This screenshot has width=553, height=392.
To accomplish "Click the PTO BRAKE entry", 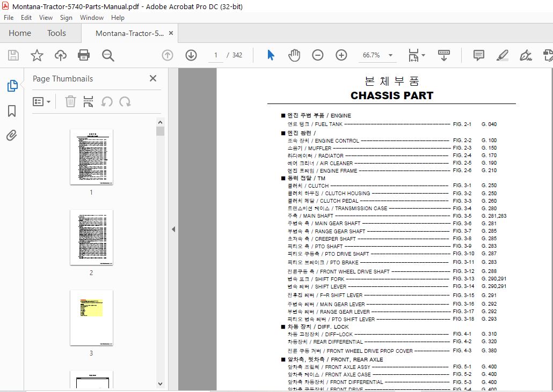I will tap(392, 262).
